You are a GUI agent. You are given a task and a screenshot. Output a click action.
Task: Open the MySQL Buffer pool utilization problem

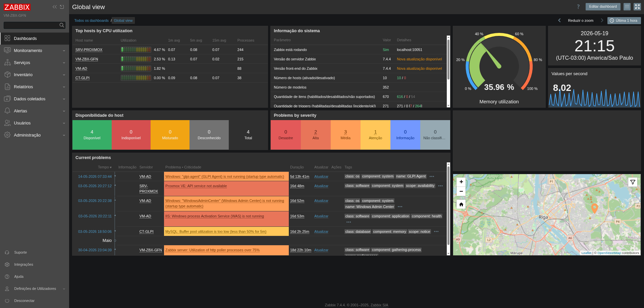pyautogui.click(x=216, y=232)
